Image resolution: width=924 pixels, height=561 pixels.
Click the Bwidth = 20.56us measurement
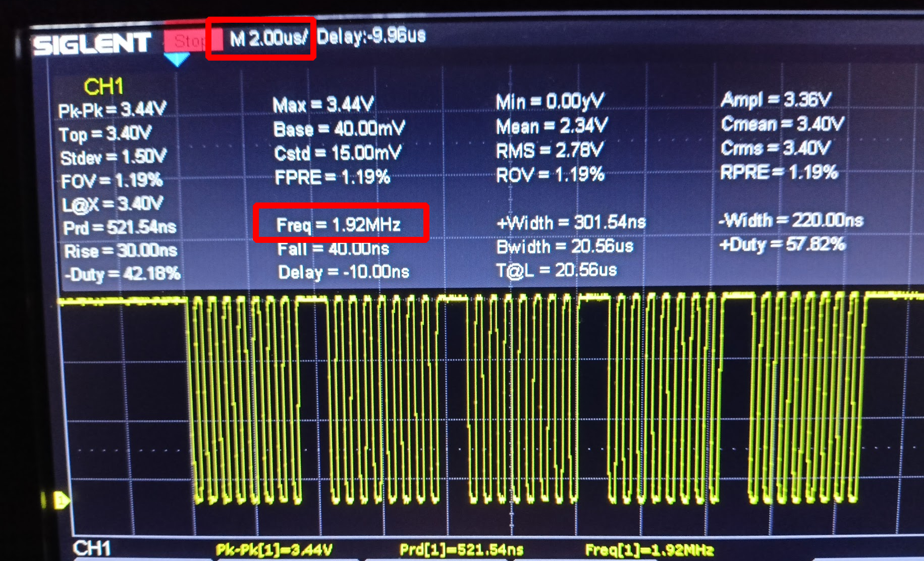click(565, 247)
